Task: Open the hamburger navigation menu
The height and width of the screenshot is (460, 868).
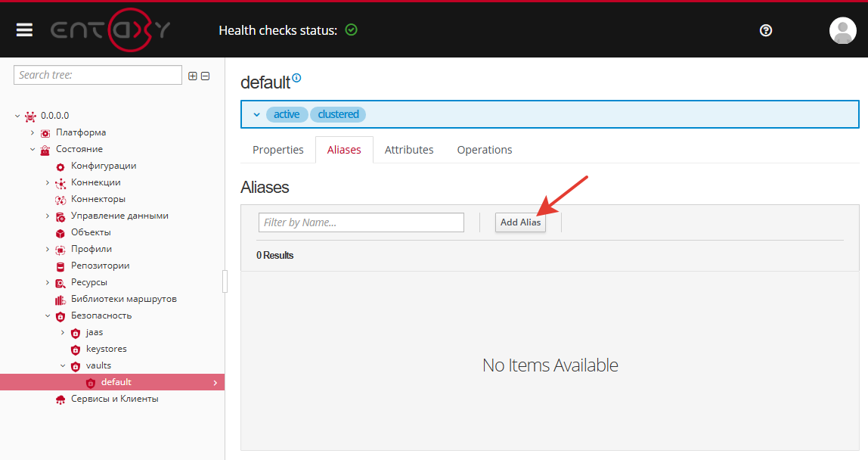Action: 24,30
